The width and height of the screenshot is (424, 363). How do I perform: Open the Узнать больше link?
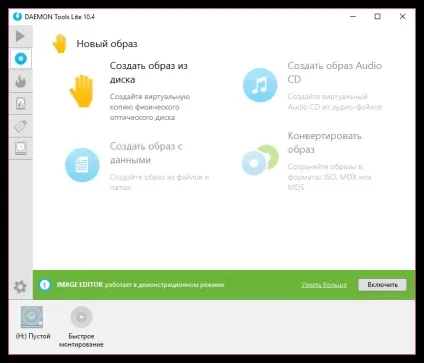pos(324,285)
